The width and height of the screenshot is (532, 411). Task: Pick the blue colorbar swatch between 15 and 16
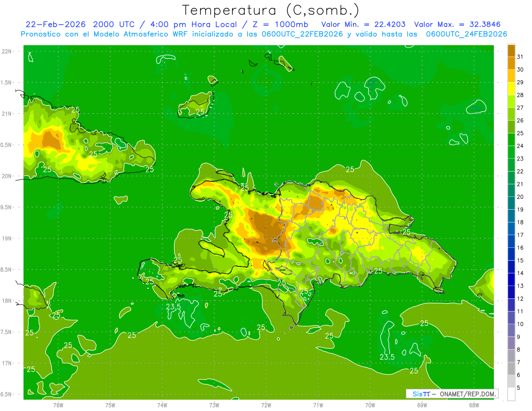[x=511, y=254]
